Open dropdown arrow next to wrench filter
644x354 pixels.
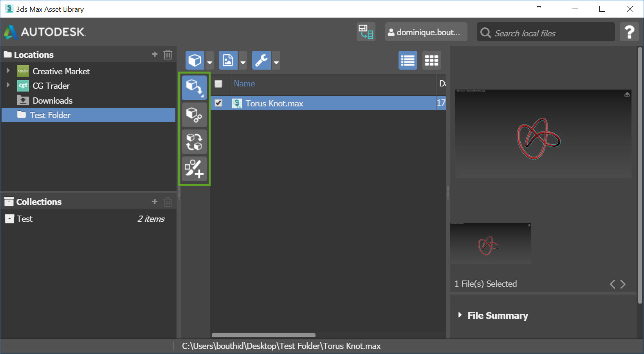[276, 61]
